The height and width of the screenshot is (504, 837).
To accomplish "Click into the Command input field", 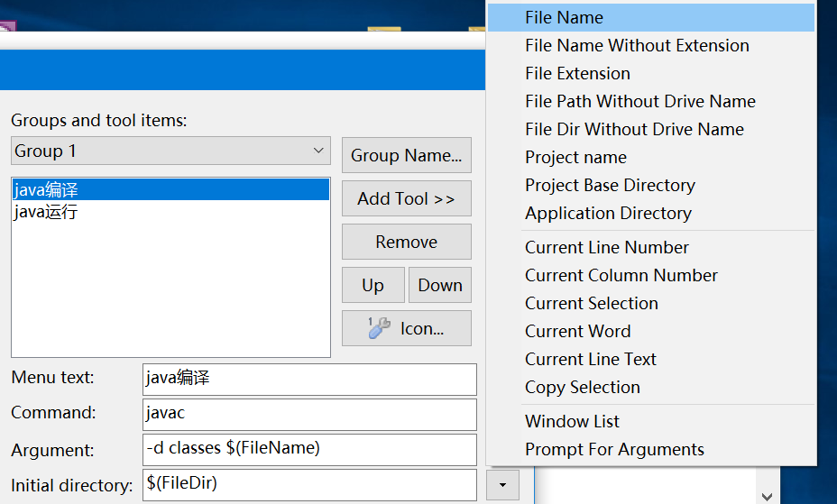I will coord(309,414).
